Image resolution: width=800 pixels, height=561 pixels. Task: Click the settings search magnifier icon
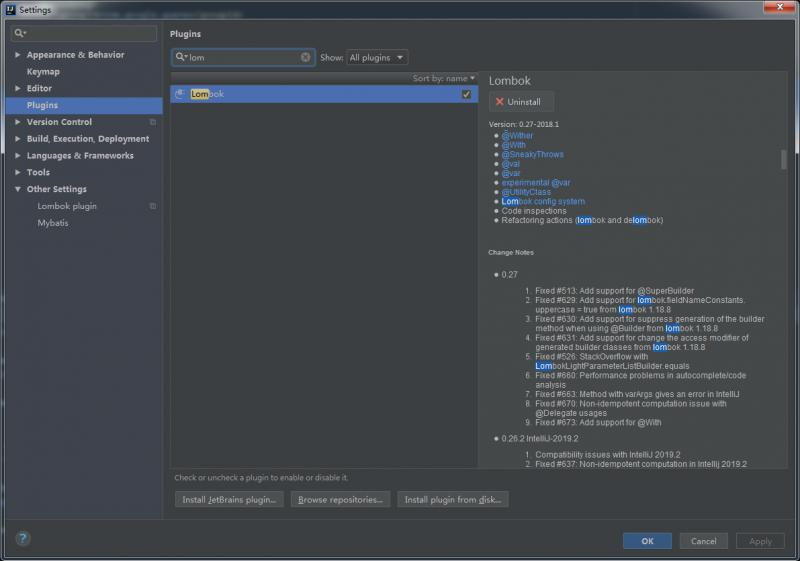[20, 33]
